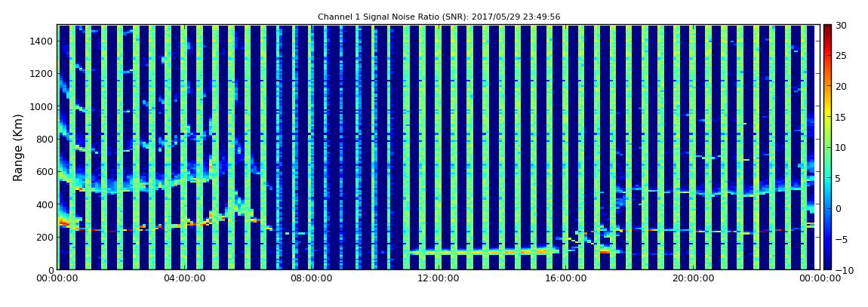This screenshot has height=307, width=868.
Task: Click the 1200 range tick label
Action: pyautogui.click(x=42, y=74)
